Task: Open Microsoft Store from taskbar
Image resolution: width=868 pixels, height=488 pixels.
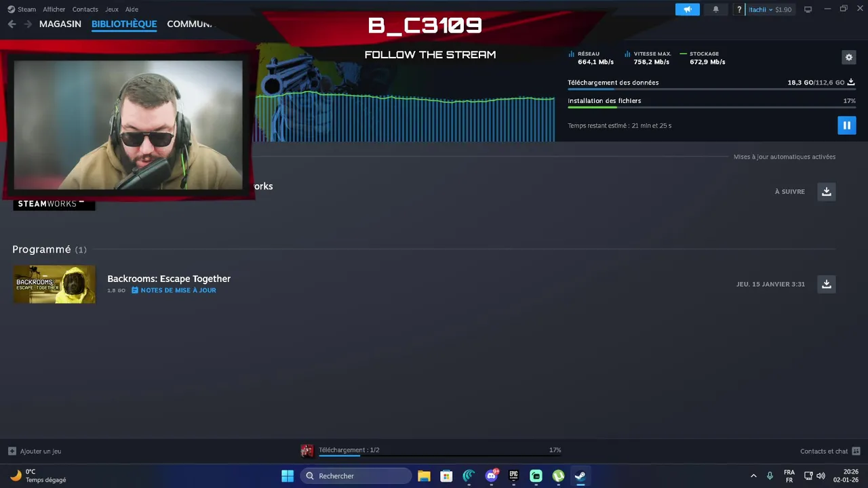Action: 446,476
